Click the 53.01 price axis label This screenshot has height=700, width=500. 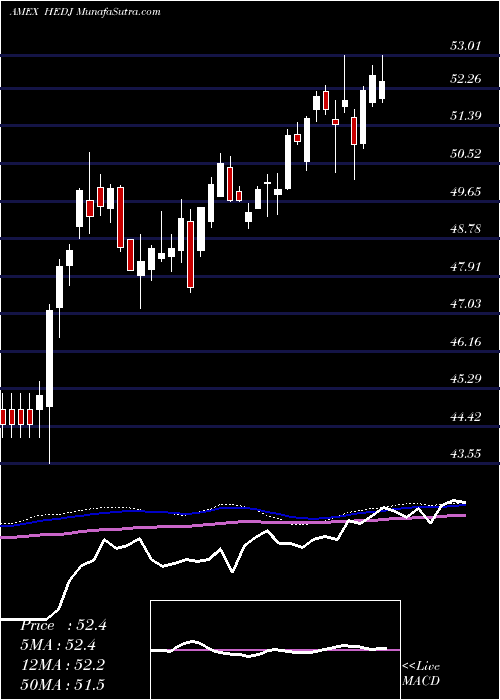pos(466,45)
